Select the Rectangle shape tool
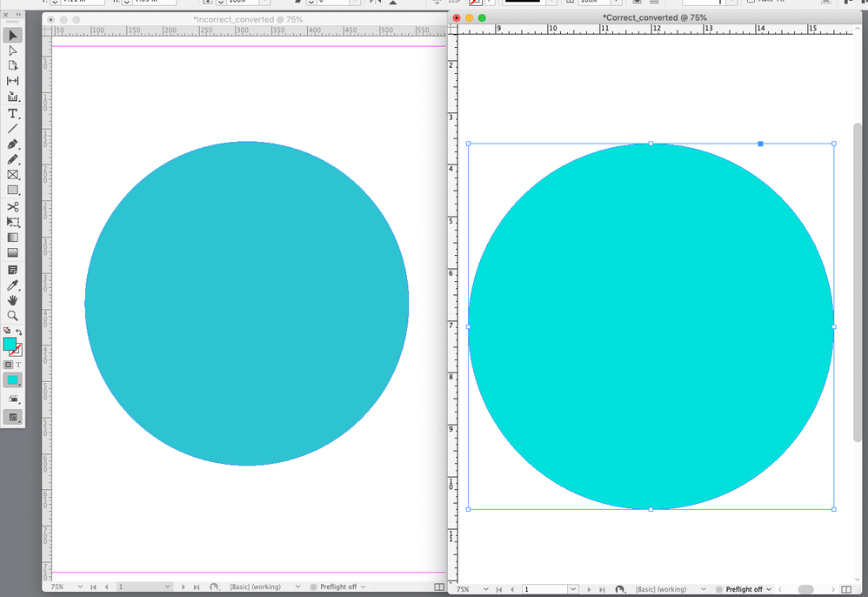Viewport: 868px width, 597px height. [13, 190]
